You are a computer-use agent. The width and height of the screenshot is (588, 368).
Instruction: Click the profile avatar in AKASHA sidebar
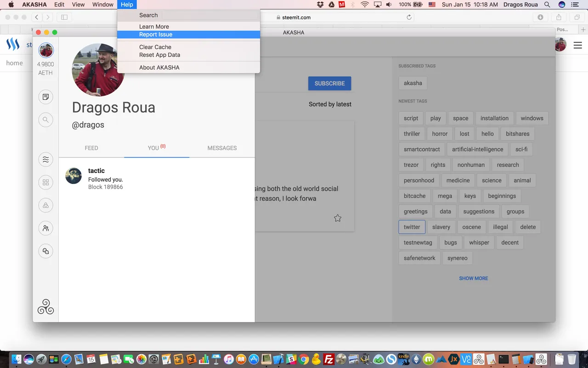tap(46, 50)
